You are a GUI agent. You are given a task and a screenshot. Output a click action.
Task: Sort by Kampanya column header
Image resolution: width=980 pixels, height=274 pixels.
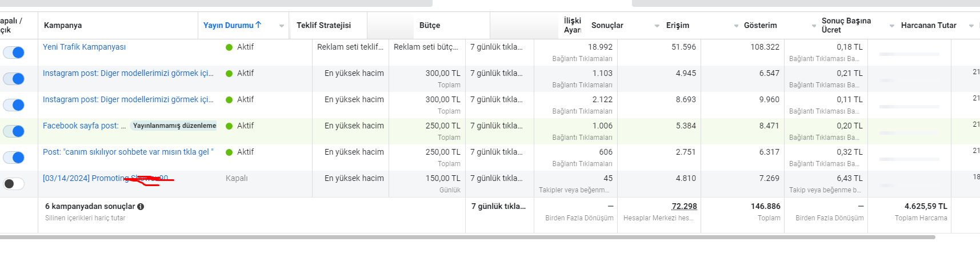(63, 25)
